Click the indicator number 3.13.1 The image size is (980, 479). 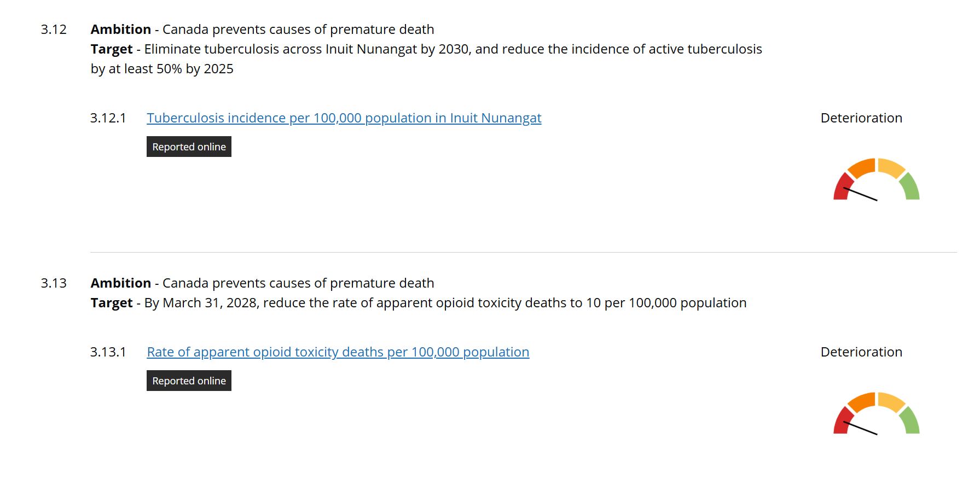(108, 352)
